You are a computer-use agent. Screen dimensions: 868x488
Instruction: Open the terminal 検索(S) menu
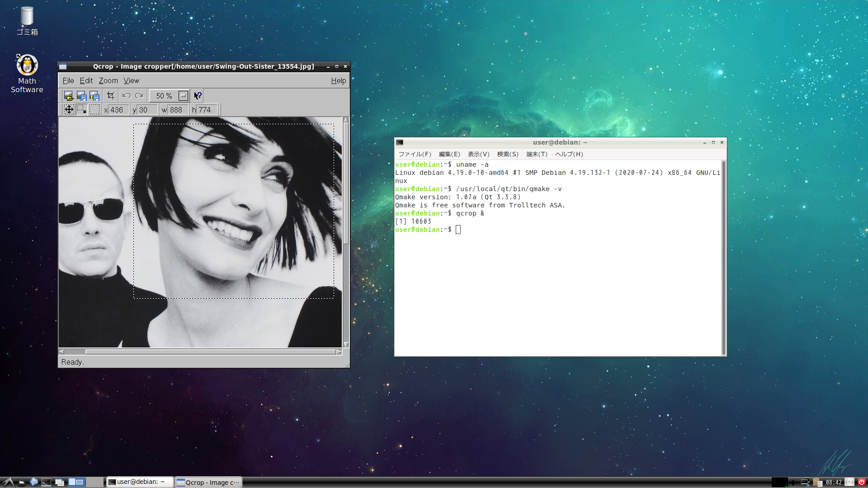(x=508, y=154)
